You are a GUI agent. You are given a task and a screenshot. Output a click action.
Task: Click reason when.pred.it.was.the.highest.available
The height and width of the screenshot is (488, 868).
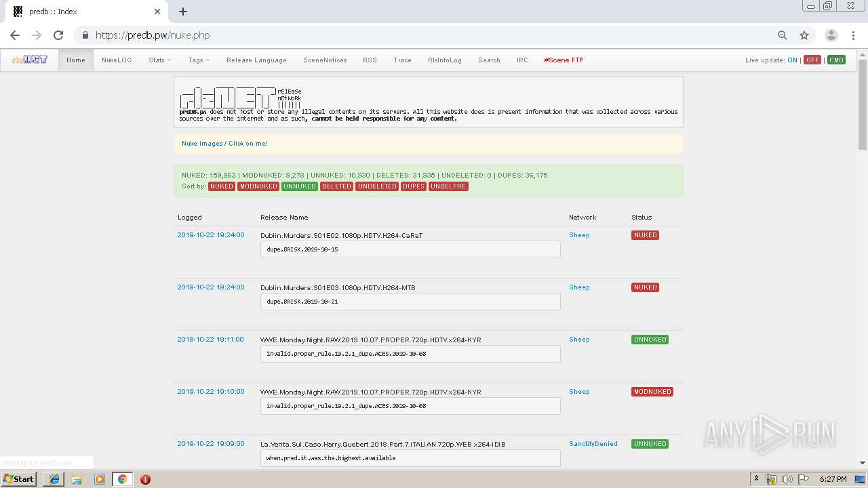[x=410, y=458]
